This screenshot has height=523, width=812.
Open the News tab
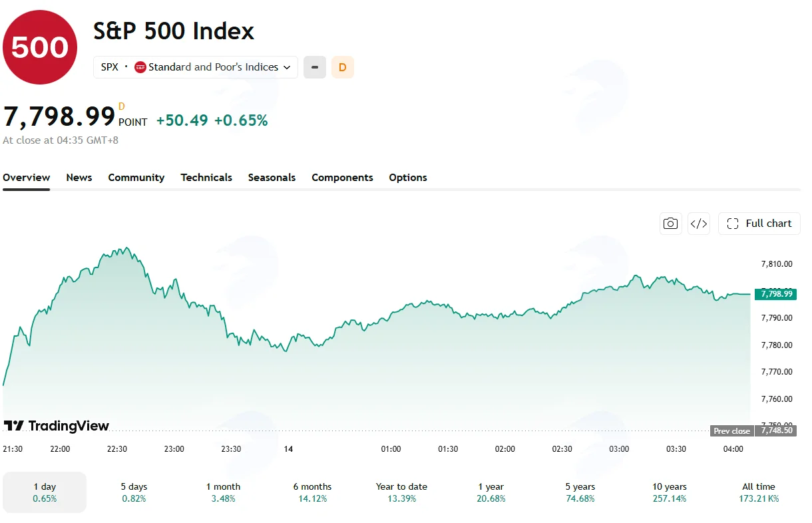(x=79, y=178)
